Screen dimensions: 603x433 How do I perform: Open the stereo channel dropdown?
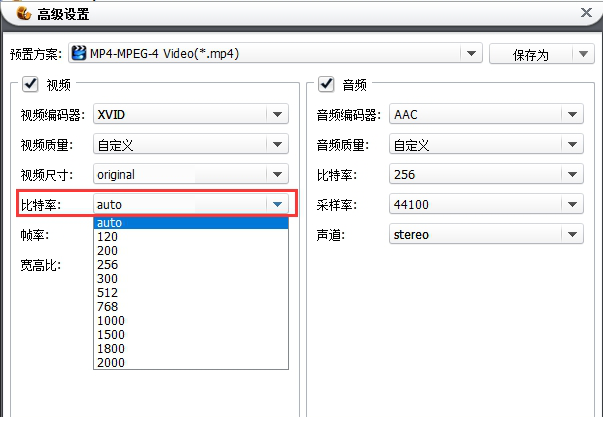(571, 235)
